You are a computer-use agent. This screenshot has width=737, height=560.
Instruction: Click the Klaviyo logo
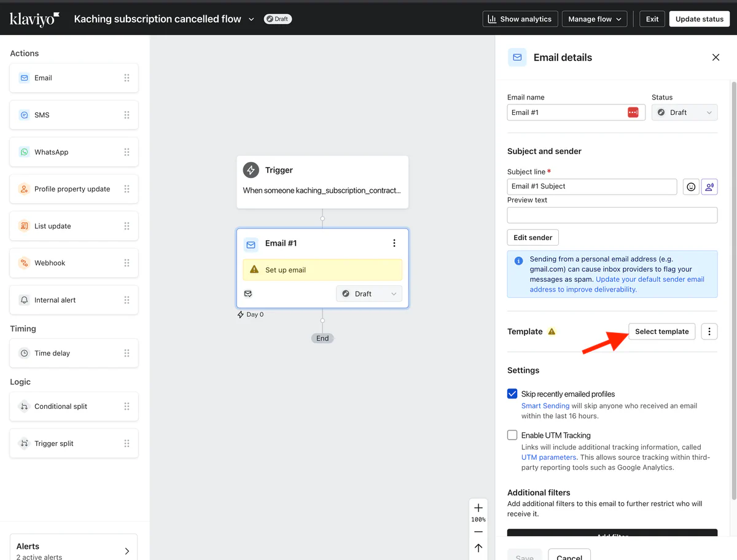pos(34,19)
